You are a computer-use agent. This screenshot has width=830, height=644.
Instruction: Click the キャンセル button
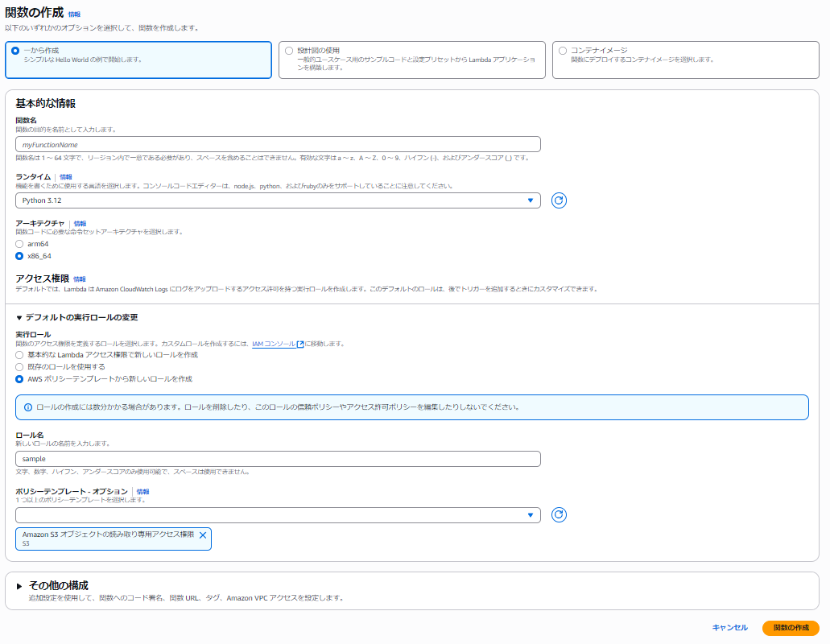pos(729,628)
